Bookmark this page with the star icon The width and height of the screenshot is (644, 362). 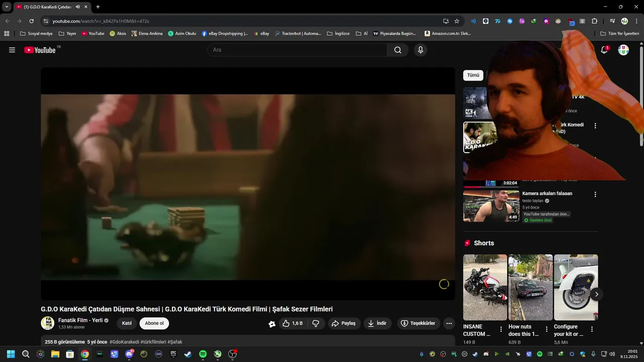coord(457,21)
